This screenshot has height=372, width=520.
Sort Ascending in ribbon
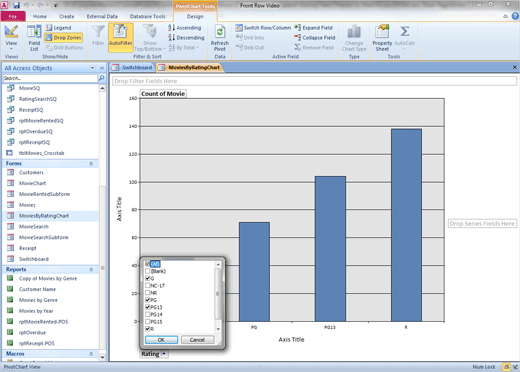[185, 28]
